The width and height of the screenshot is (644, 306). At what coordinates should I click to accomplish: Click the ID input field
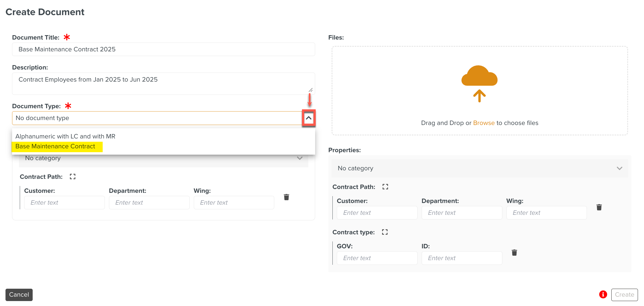click(462, 258)
